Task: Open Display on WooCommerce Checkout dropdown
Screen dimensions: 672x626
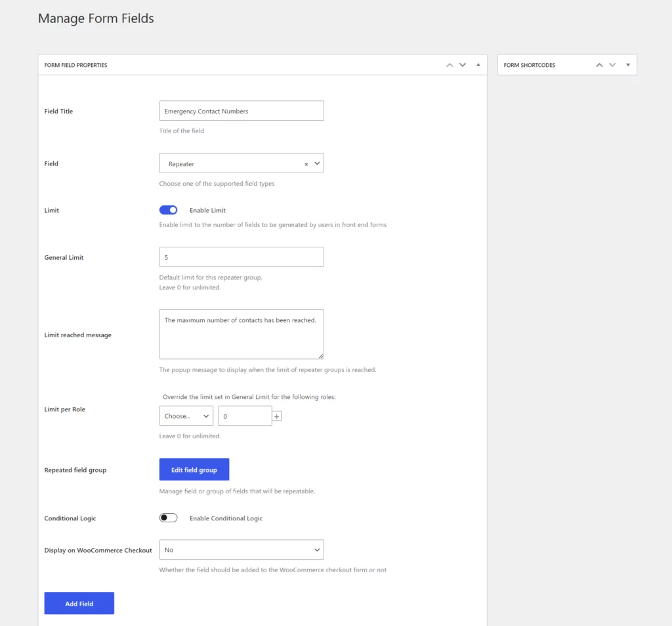Action: (241, 550)
